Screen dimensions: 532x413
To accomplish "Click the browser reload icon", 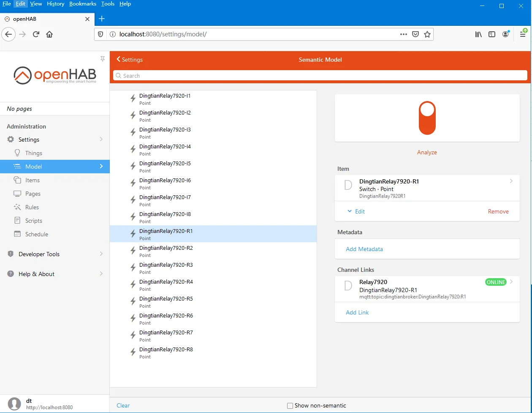I will (36, 34).
